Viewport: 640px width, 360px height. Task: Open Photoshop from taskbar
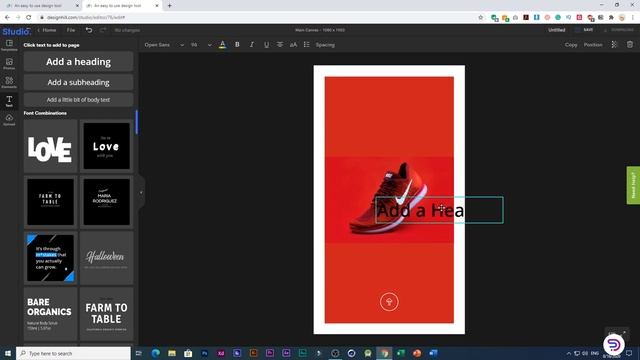pos(204,353)
